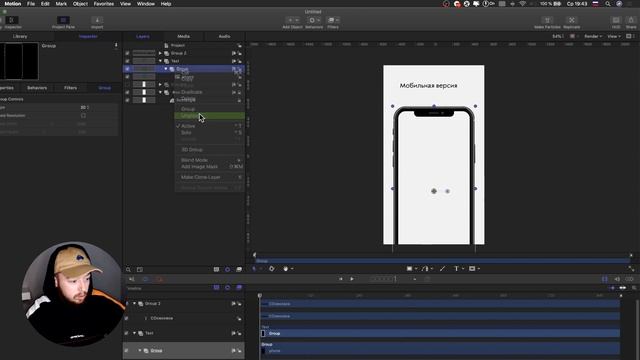Viewport: 640px width, 360px height.
Task: Collapse Group row in timeline list
Action: tap(140, 350)
